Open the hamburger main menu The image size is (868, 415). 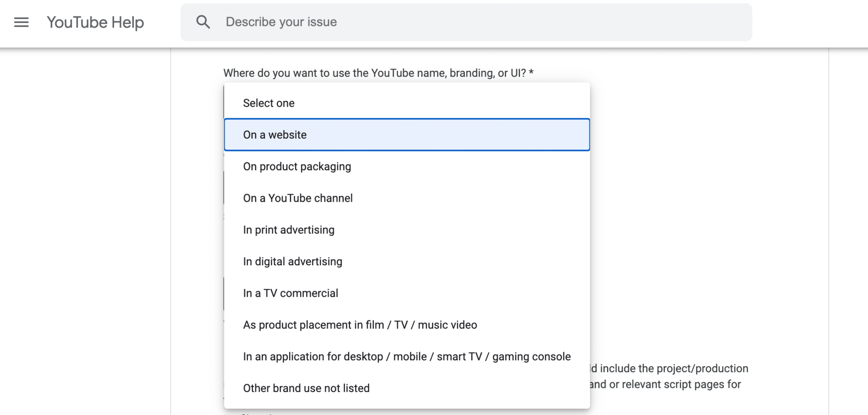(x=21, y=22)
